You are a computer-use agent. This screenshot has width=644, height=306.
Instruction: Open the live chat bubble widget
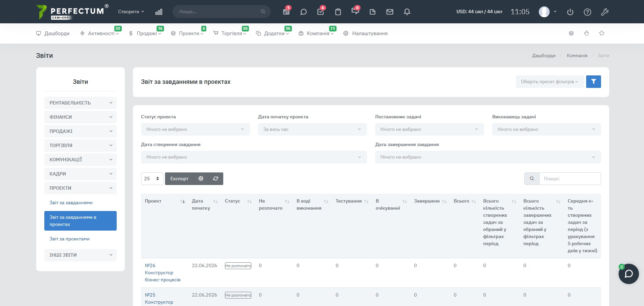628,274
